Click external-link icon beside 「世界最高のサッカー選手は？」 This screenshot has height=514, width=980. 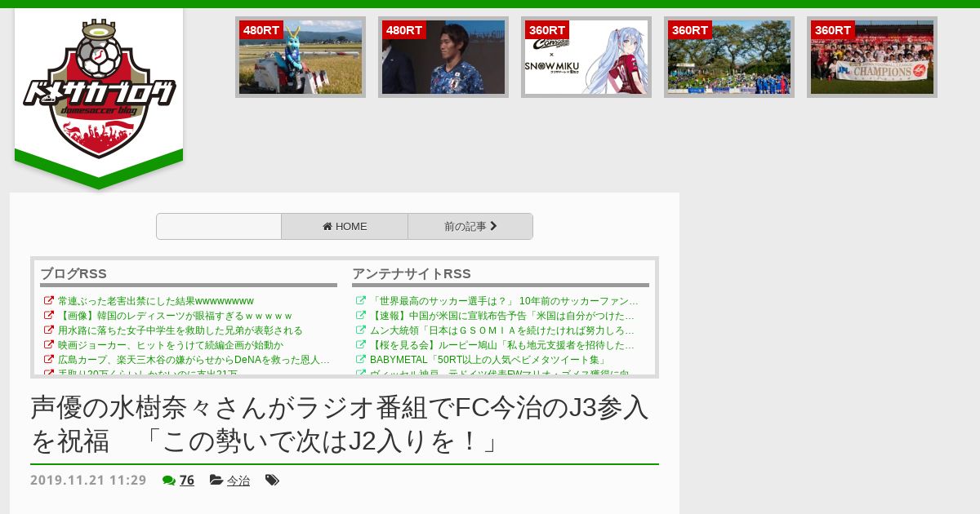tap(361, 301)
